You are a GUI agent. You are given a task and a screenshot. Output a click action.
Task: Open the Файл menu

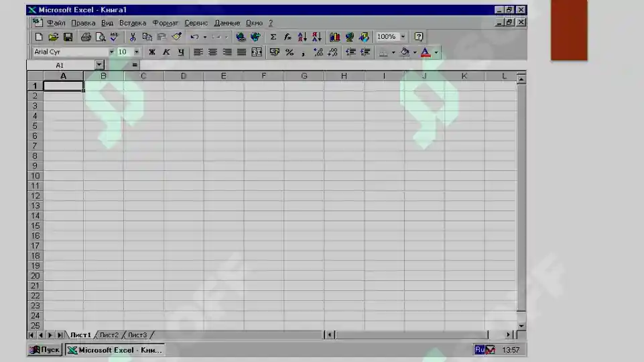point(56,23)
